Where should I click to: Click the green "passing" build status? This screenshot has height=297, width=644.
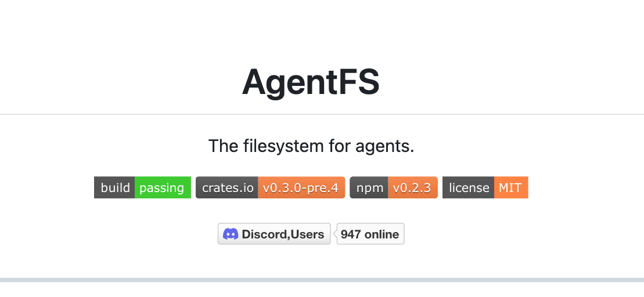[162, 188]
